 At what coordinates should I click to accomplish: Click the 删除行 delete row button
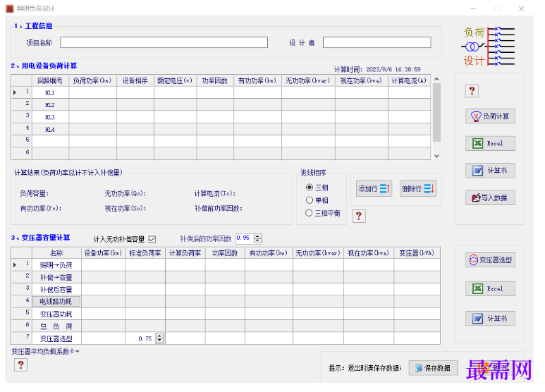tap(418, 189)
